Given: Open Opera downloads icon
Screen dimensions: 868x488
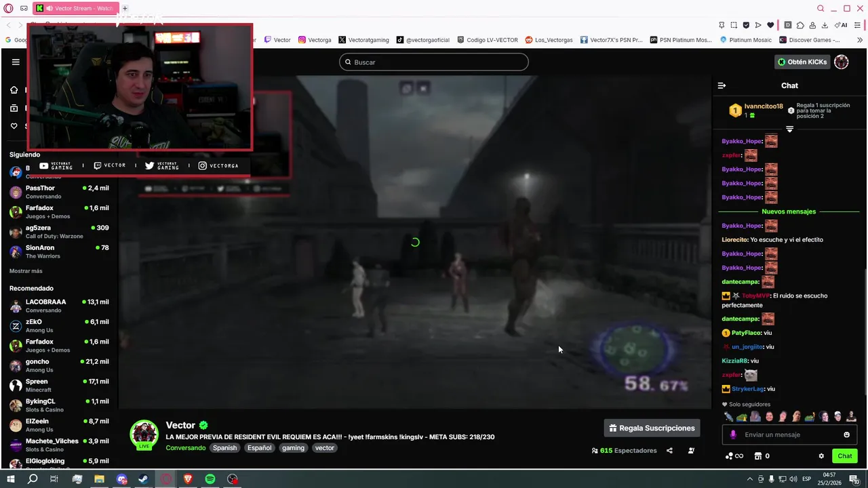Looking at the screenshot, I should point(825,25).
